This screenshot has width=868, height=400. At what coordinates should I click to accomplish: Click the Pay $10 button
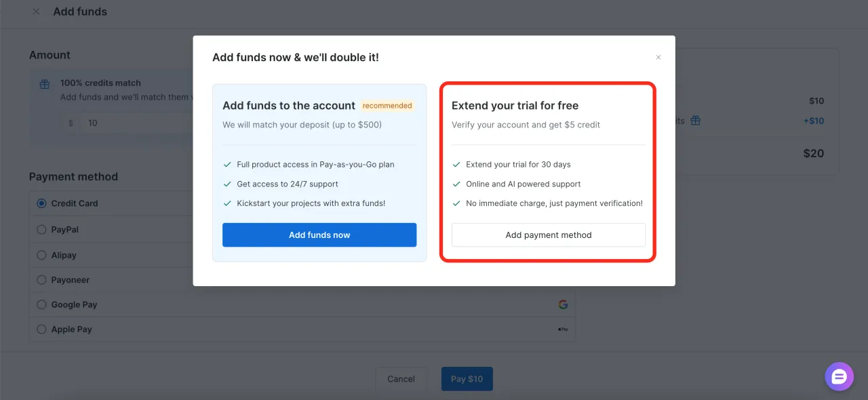coord(467,379)
